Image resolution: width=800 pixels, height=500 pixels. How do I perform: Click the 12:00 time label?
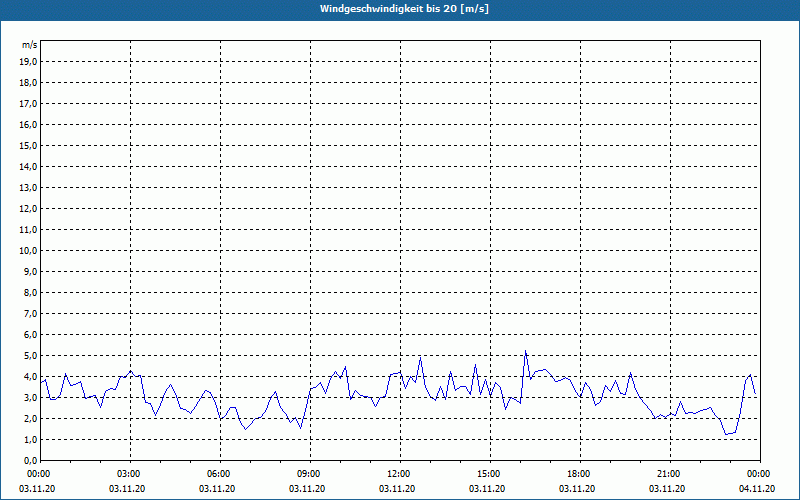click(400, 474)
